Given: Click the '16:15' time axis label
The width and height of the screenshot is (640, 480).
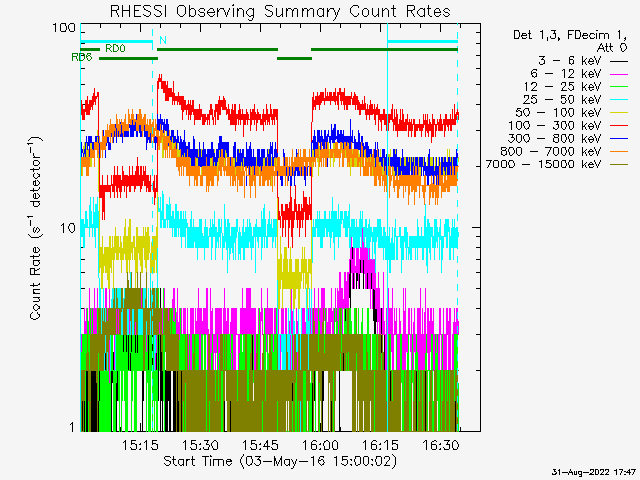Looking at the screenshot, I should [381, 445].
